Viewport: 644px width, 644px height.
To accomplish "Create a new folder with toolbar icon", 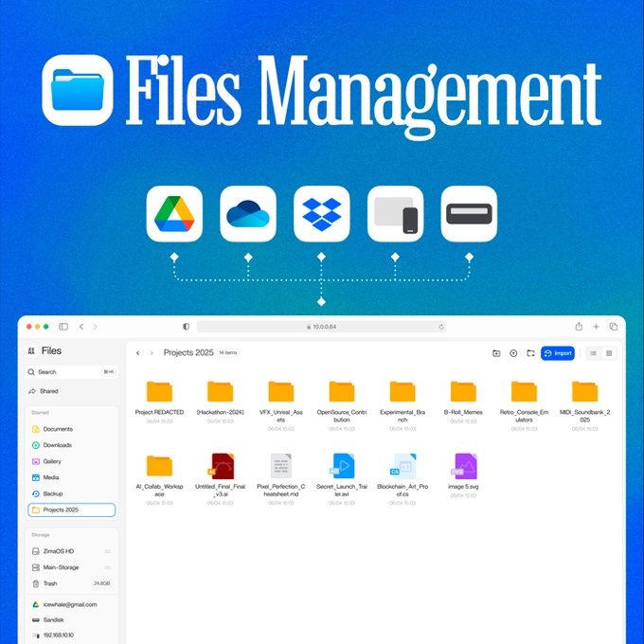I will (x=496, y=353).
